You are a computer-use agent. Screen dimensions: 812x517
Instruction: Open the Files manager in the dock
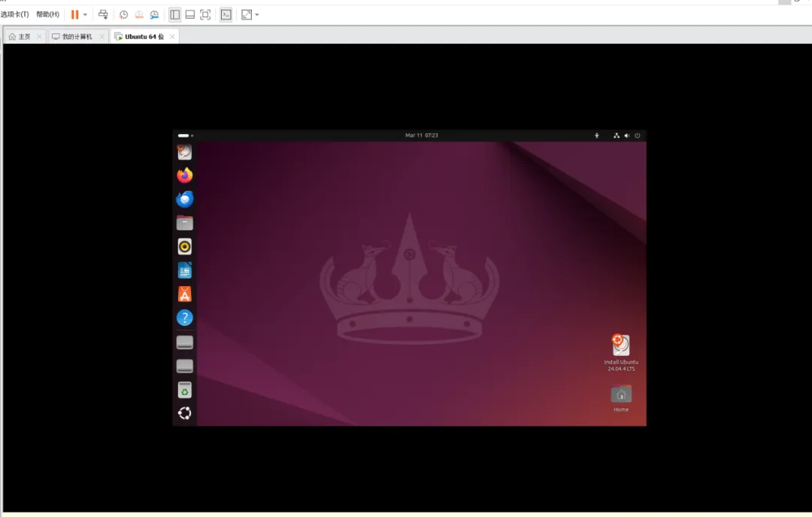185,223
